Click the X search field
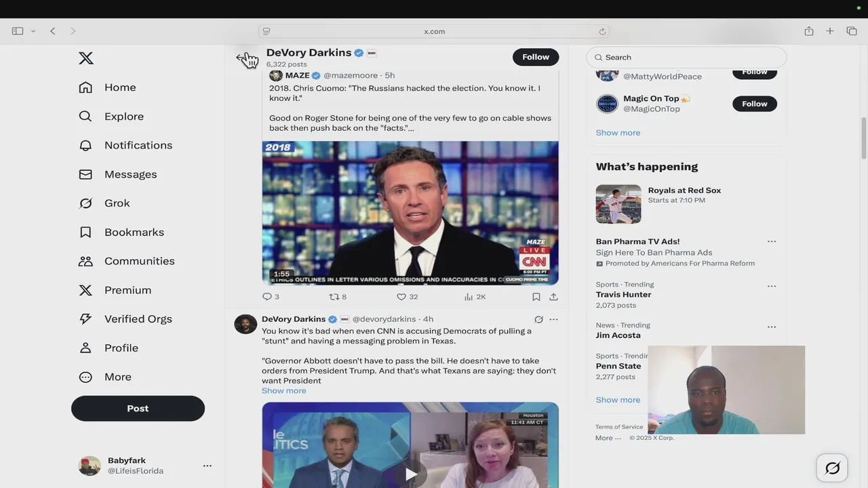Screen dimensions: 868x488 (686, 58)
